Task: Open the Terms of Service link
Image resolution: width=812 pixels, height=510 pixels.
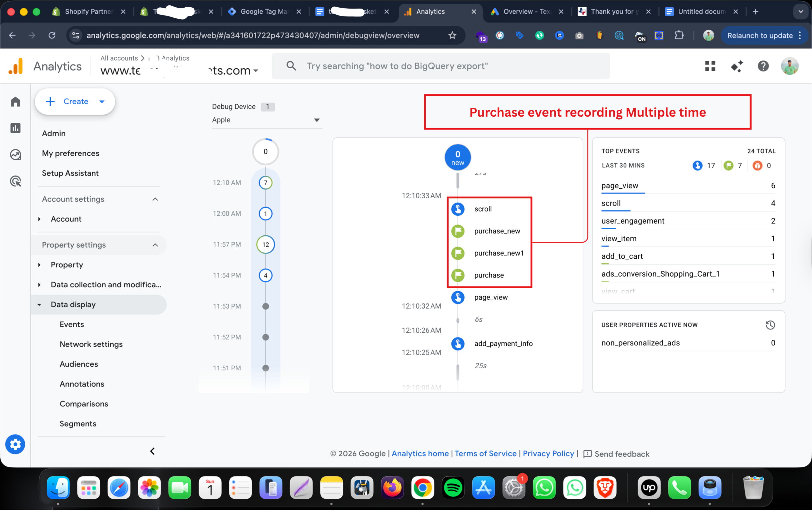Action: pyautogui.click(x=485, y=453)
